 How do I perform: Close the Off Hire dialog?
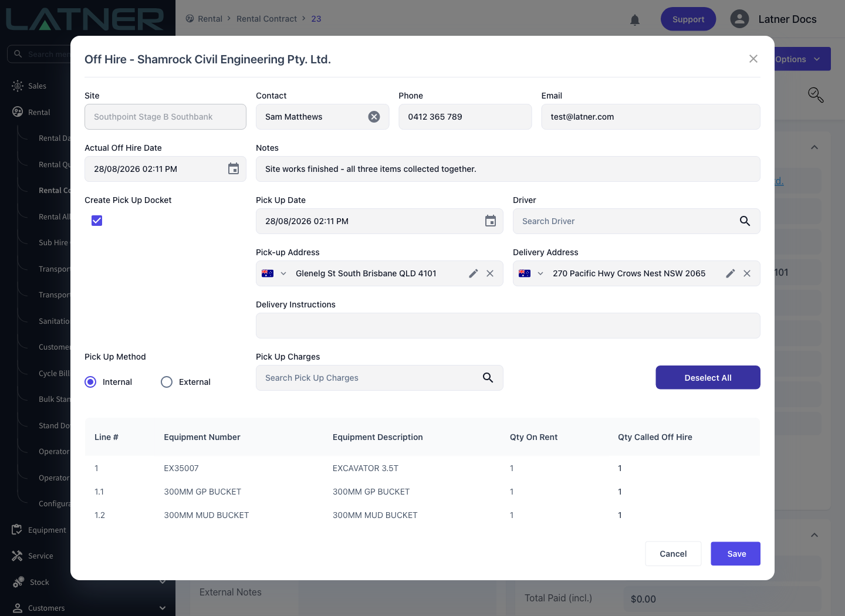tap(753, 59)
